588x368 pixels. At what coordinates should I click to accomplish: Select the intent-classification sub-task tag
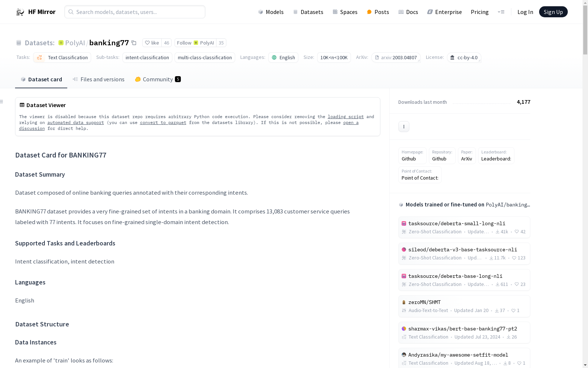(x=147, y=57)
